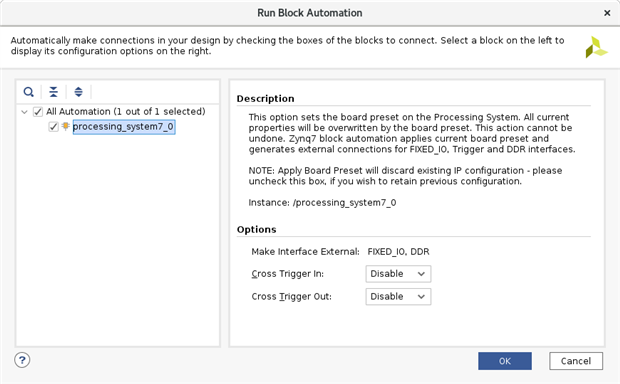Expand all items in the automation tree
The image size is (620, 384).
78,92
